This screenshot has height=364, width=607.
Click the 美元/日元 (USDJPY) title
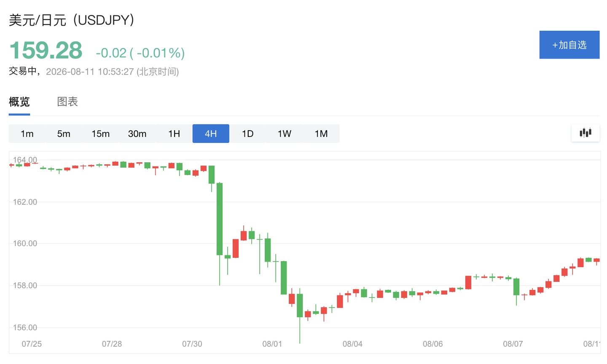pos(72,20)
